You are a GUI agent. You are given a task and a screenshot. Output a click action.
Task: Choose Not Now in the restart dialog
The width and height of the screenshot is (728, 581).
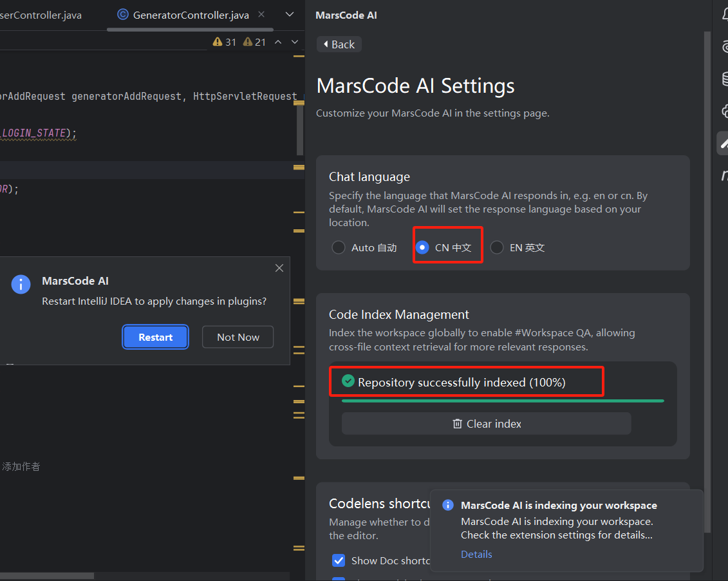click(238, 337)
